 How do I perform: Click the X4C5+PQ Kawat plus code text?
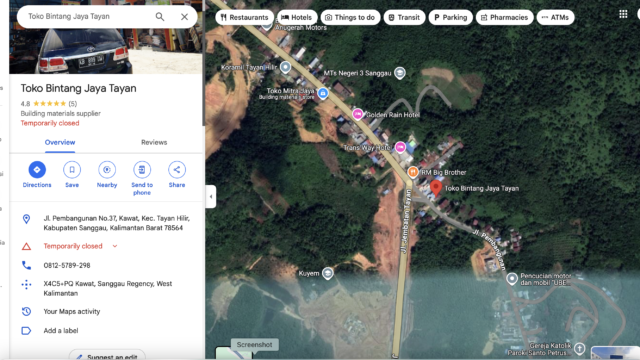(108, 289)
